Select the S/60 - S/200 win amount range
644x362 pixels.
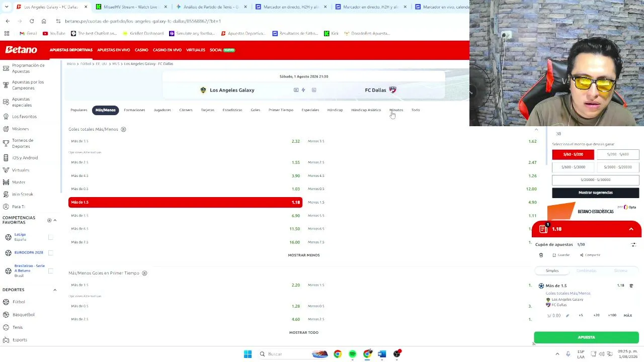(x=573, y=154)
